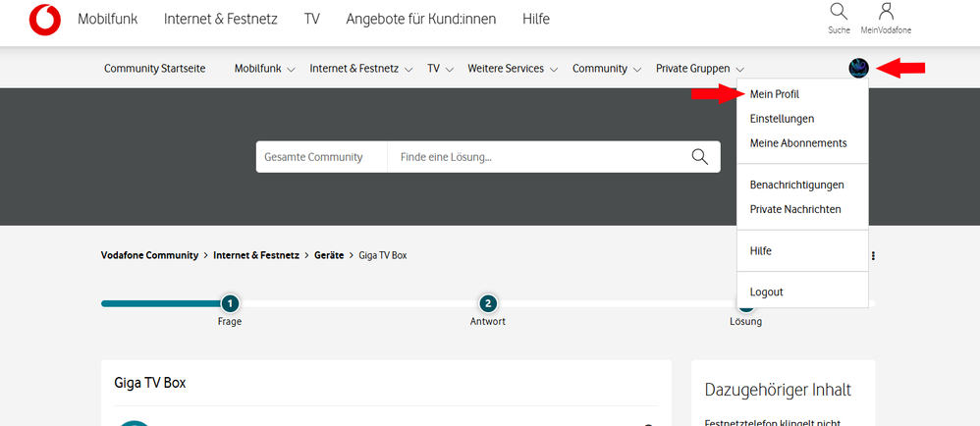Open Hilfe in top navigation
Viewport: 980px width, 426px height.
pyautogui.click(x=536, y=20)
